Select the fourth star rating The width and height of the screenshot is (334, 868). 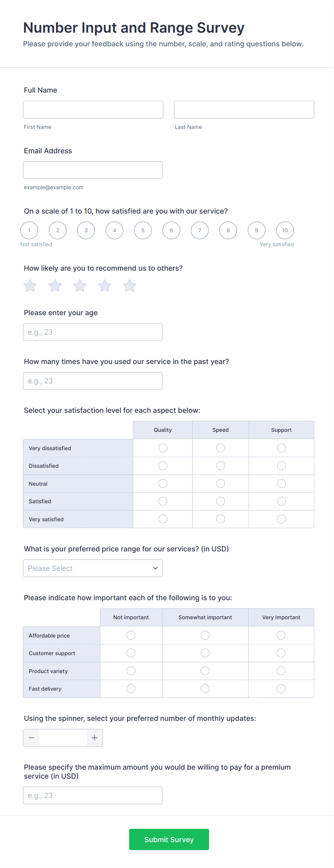point(105,286)
